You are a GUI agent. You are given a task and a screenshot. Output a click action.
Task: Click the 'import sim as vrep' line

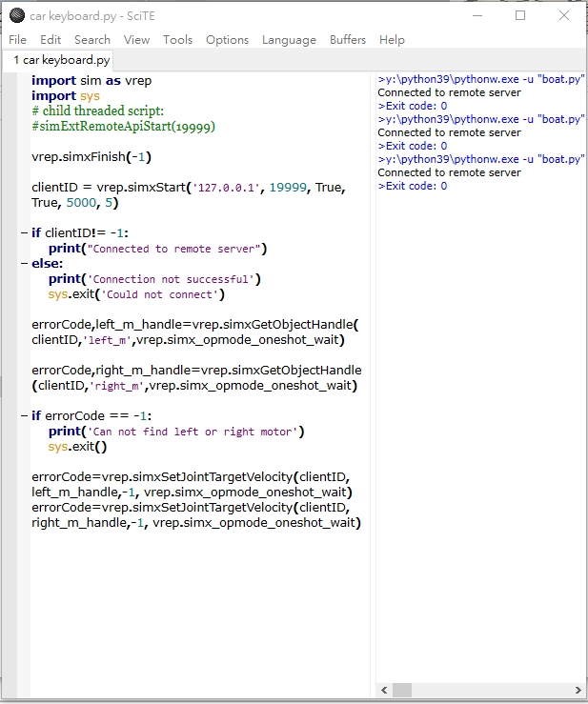coord(91,81)
